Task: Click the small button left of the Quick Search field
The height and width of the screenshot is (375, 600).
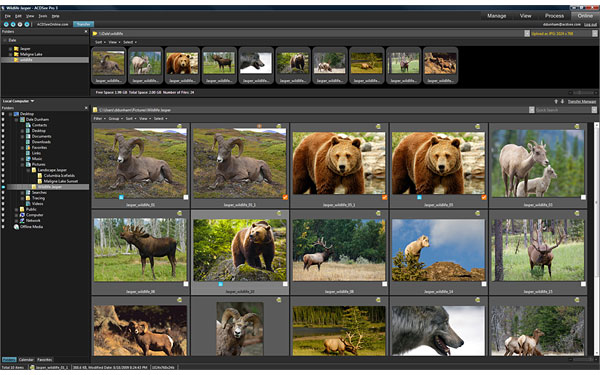Action: tap(532, 110)
